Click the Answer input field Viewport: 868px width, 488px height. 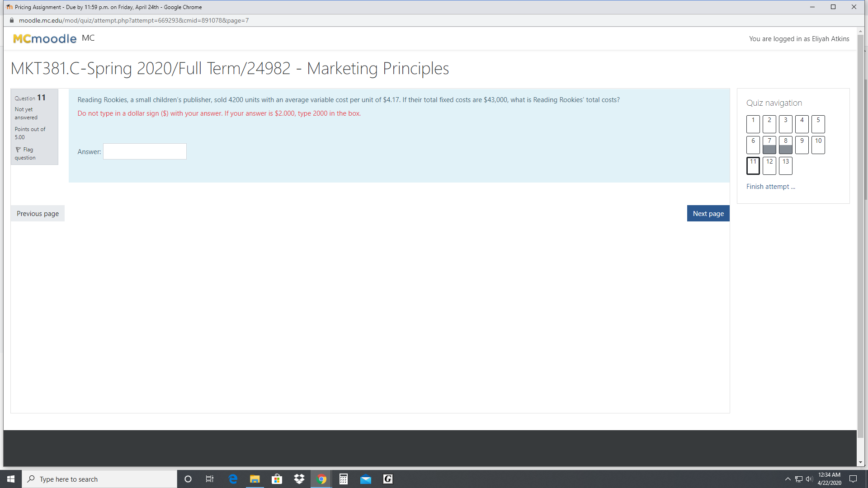point(145,151)
